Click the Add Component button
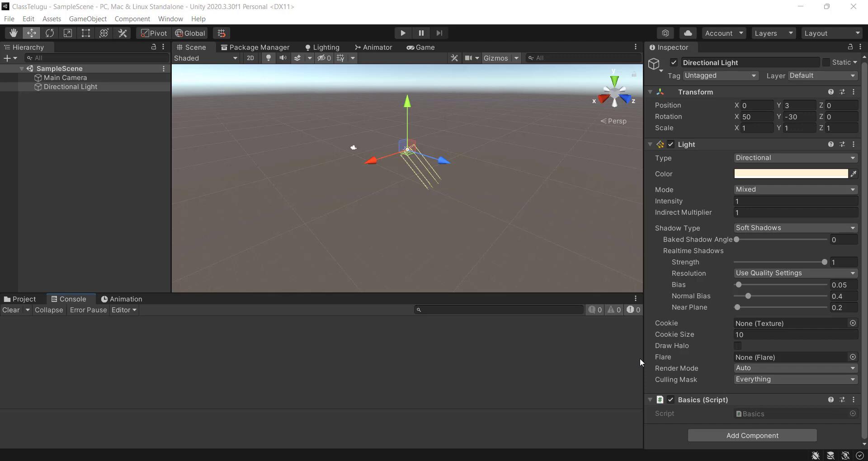Viewport: 868px width, 461px height. click(x=752, y=435)
